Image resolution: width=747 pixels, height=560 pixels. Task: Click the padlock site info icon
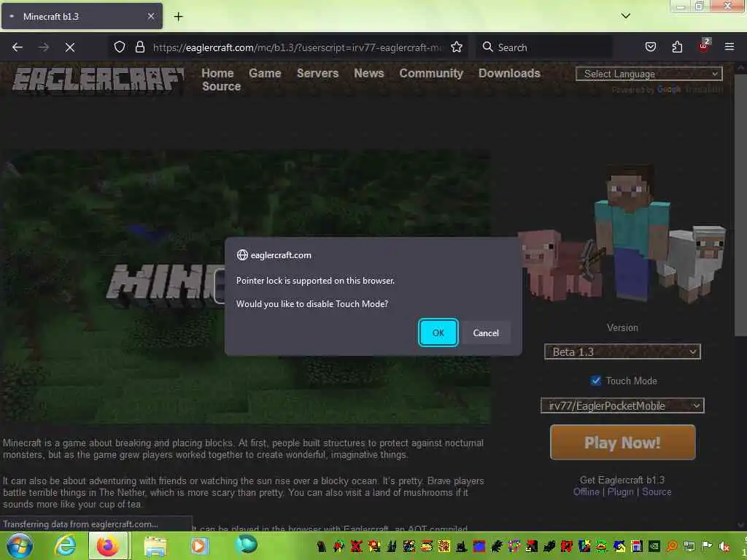[x=139, y=47]
